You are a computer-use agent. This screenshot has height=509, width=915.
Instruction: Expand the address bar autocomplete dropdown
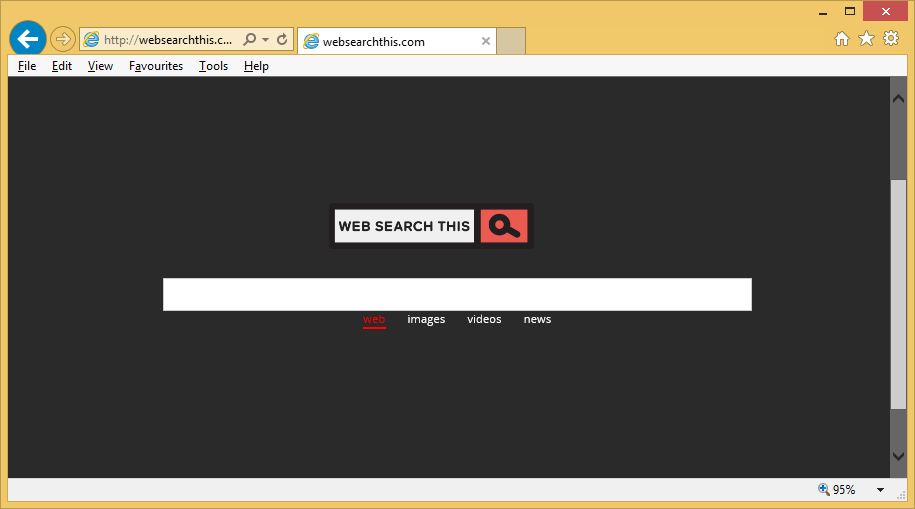[x=265, y=40]
